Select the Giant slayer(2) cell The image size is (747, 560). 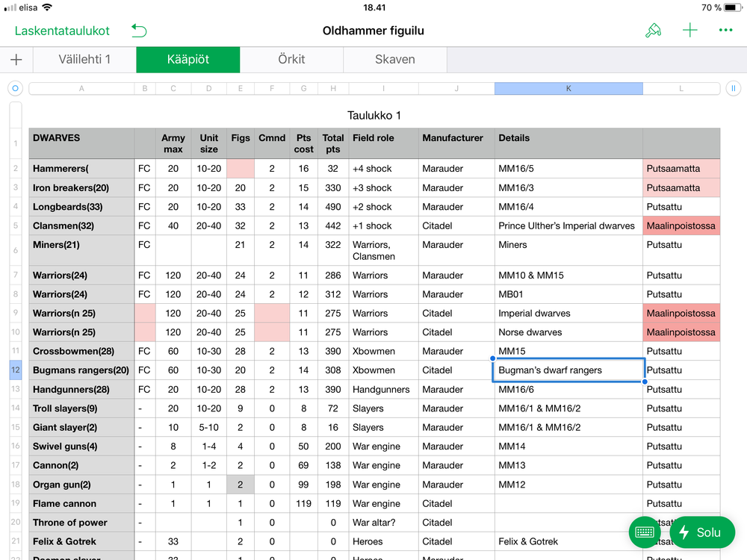[x=81, y=427]
